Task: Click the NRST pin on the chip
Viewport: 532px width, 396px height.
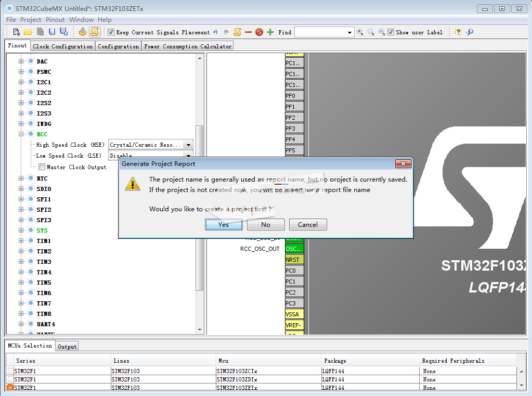Action: (294, 260)
